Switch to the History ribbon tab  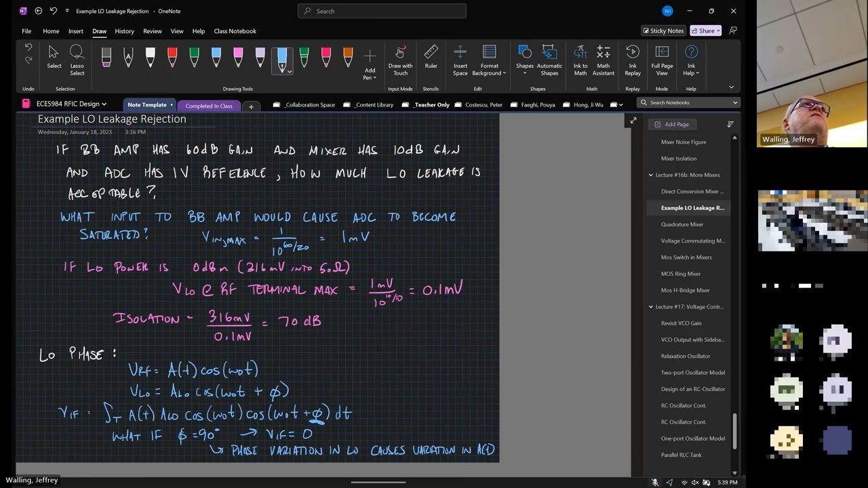[124, 31]
